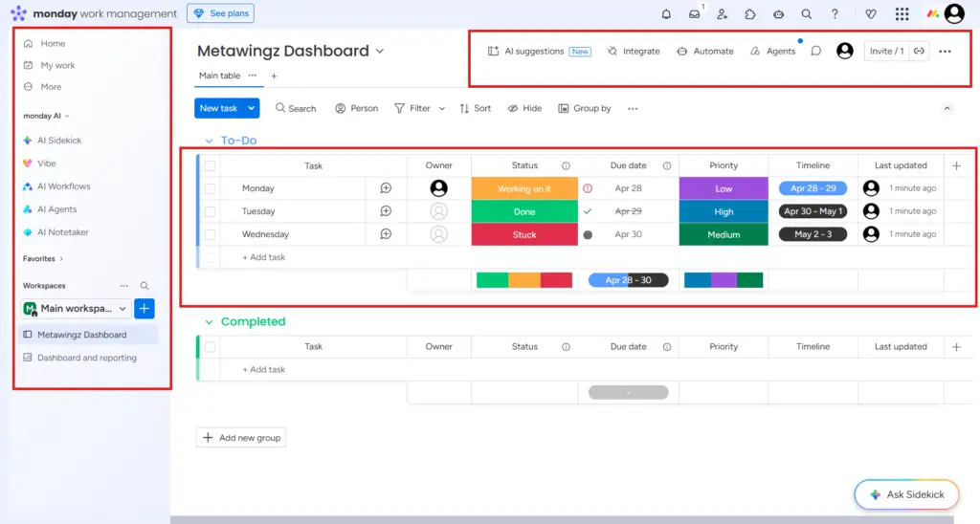The width and height of the screenshot is (980, 524).
Task: Click the Invite / 1 button
Action: [x=886, y=52]
